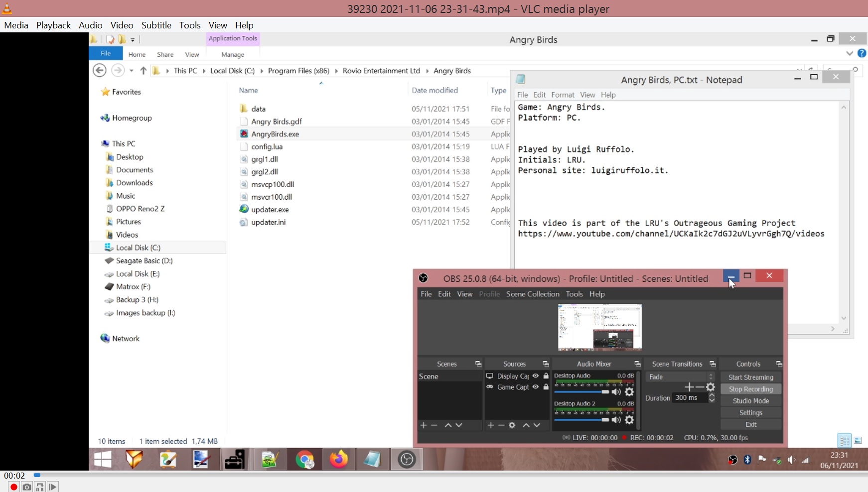This screenshot has height=492, width=868.
Task: Open the Fade scene transition dropdown
Action: pos(680,377)
